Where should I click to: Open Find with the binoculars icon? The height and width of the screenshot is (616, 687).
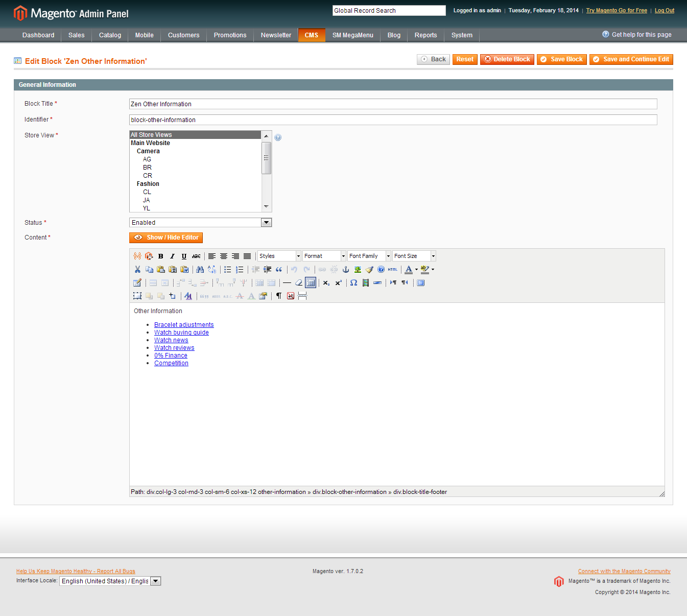coord(200,269)
